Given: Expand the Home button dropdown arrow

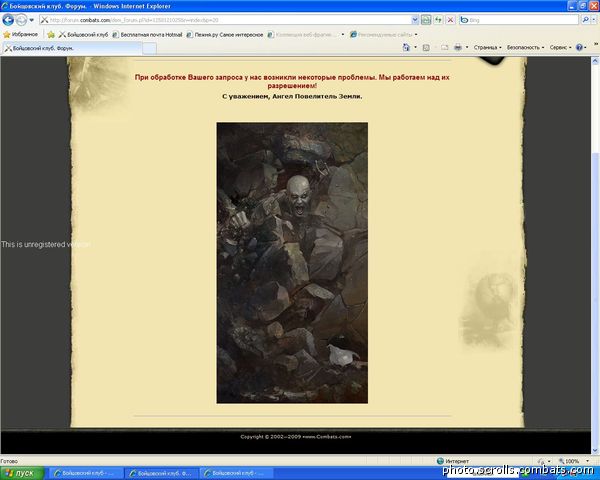Looking at the screenshot, I should click(416, 47).
